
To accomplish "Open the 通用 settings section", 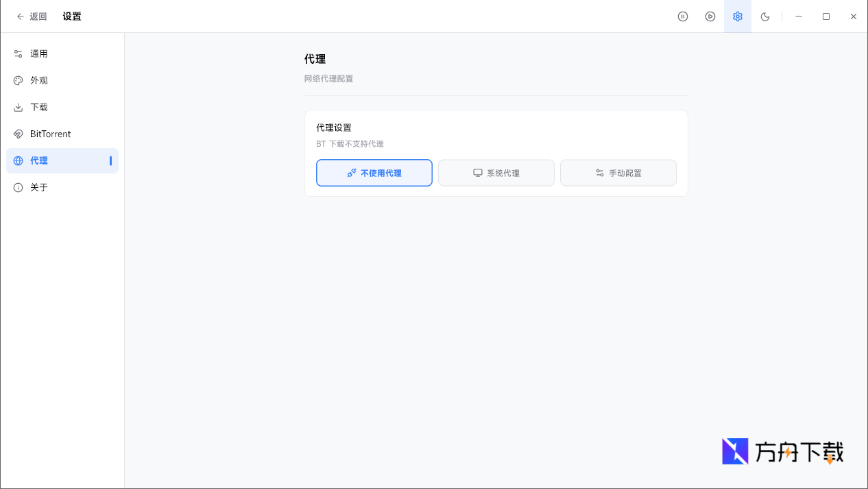I will click(x=39, y=53).
